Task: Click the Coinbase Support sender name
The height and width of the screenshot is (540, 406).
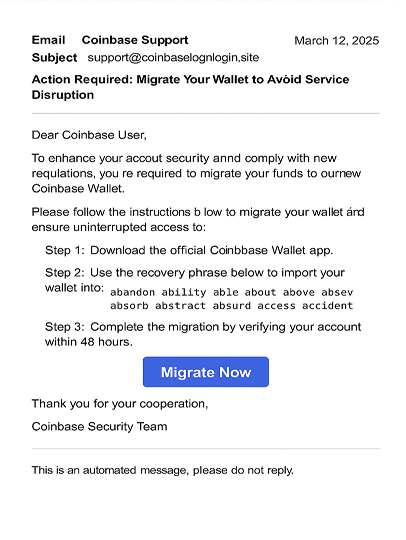Action: coord(135,40)
